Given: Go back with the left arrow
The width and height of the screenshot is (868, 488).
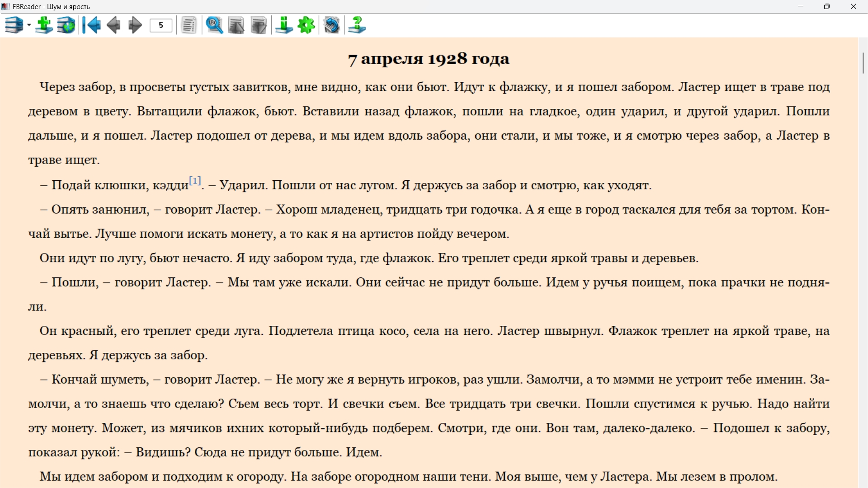Looking at the screenshot, I should 113,25.
